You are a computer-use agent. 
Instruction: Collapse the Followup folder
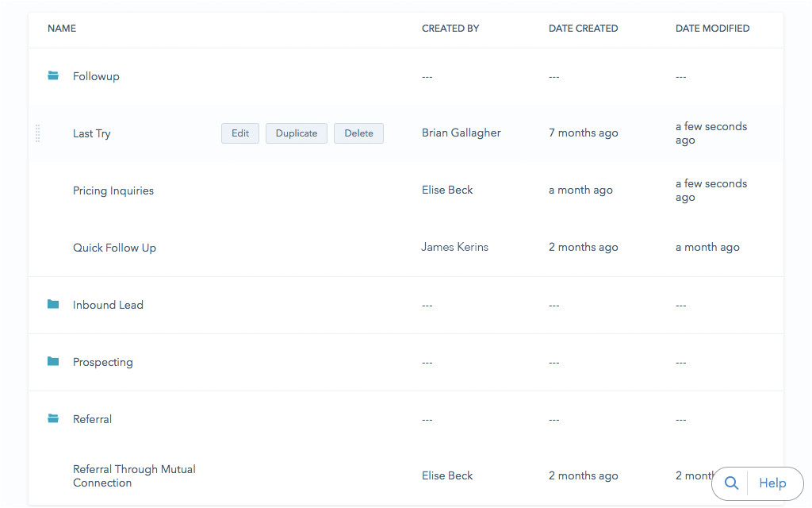[96, 76]
